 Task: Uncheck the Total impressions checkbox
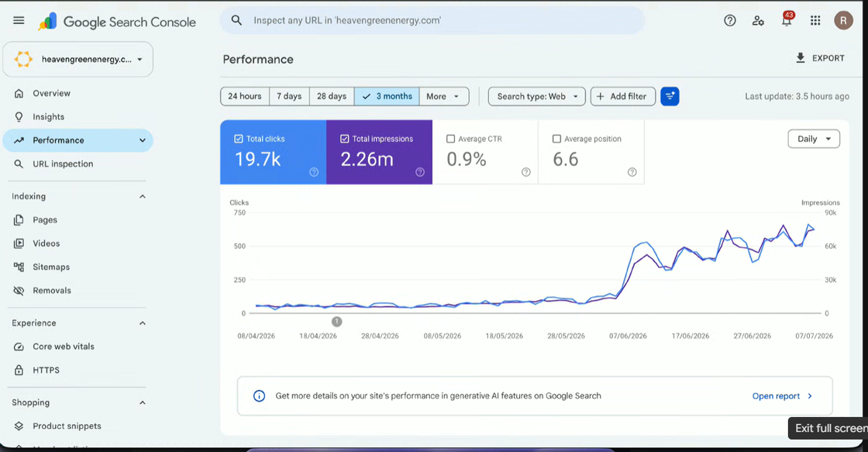(344, 139)
